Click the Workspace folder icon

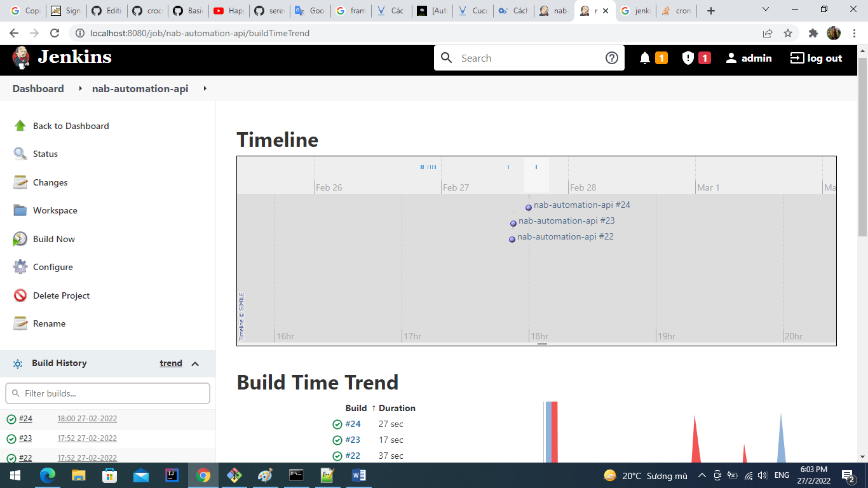(20, 210)
